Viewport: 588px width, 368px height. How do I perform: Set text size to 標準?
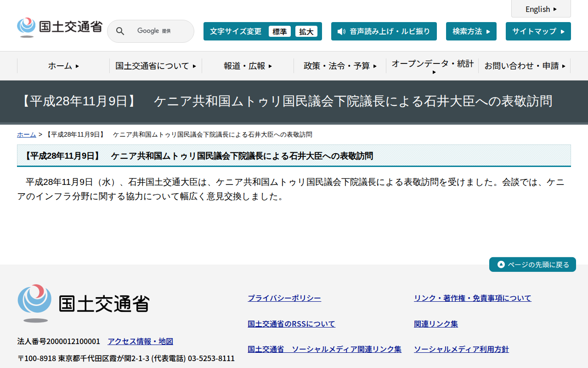point(280,31)
